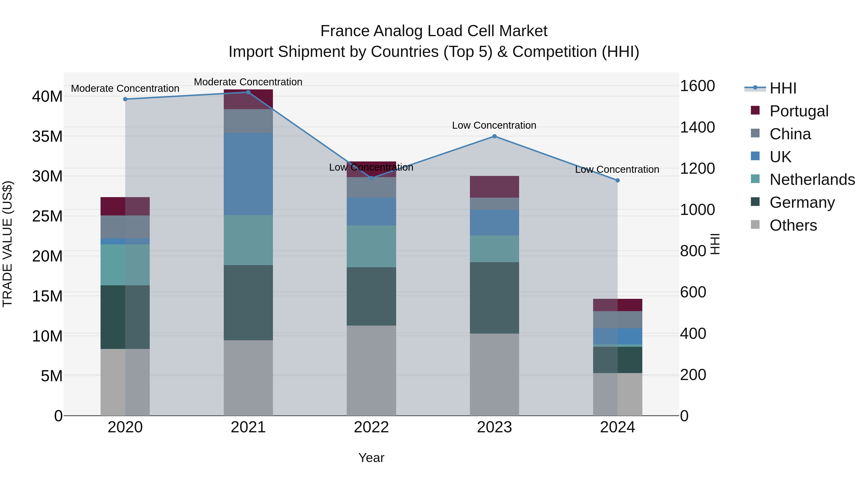Image resolution: width=868 pixels, height=488 pixels.
Task: Click the 40M left axis tick label
Action: tap(47, 97)
